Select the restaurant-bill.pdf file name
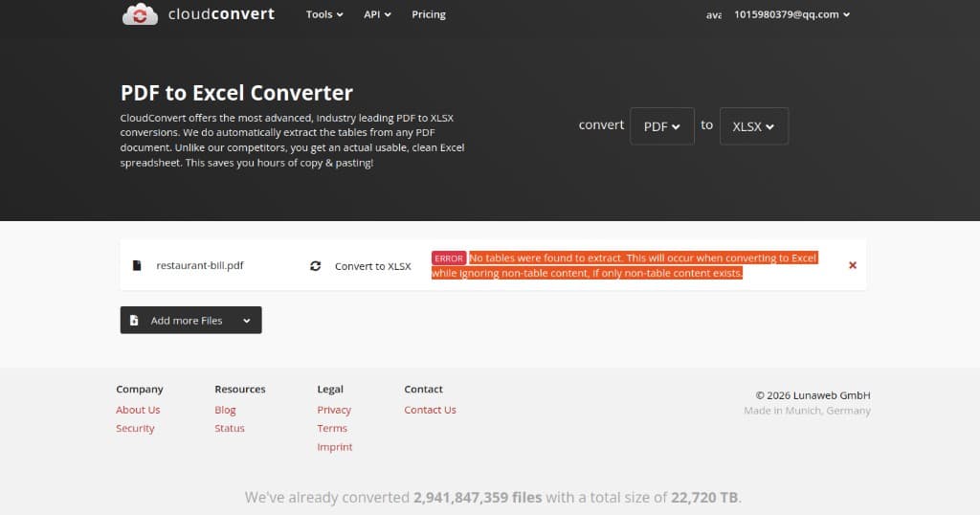Screen dimensions: 980x515 [200, 265]
